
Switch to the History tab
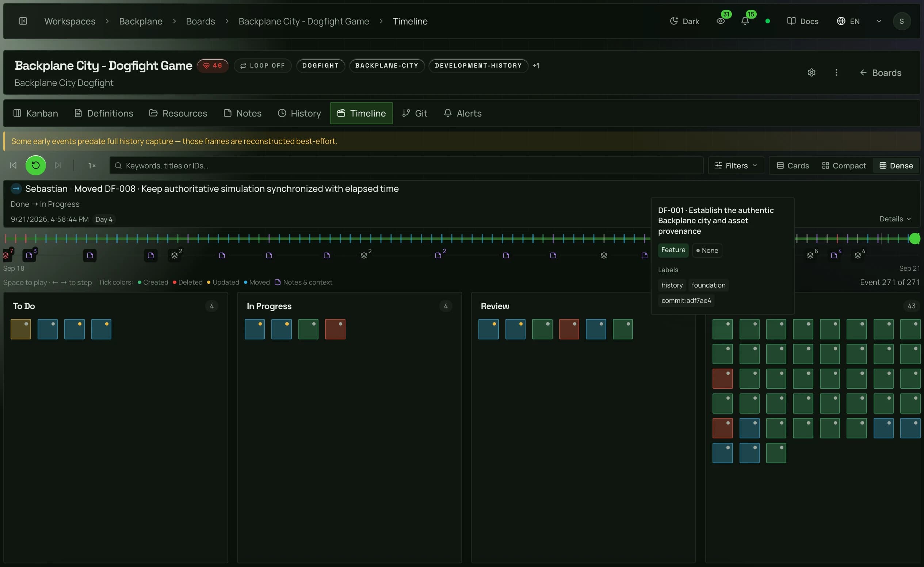tap(299, 113)
